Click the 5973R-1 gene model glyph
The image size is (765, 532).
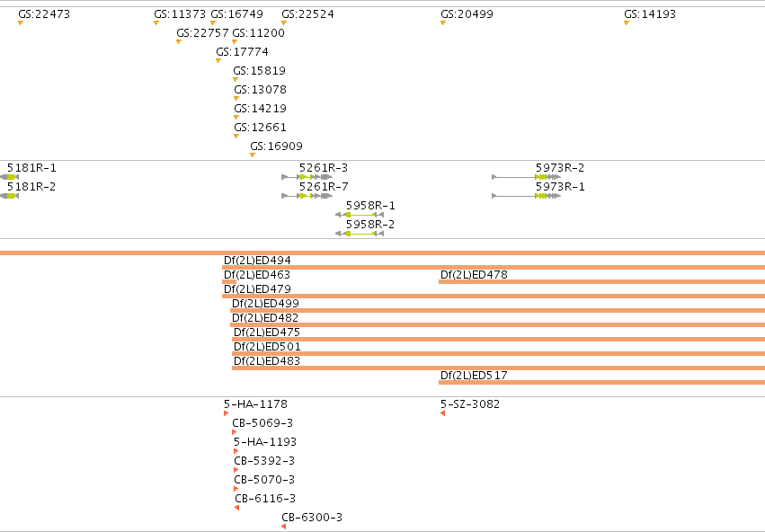(526, 196)
